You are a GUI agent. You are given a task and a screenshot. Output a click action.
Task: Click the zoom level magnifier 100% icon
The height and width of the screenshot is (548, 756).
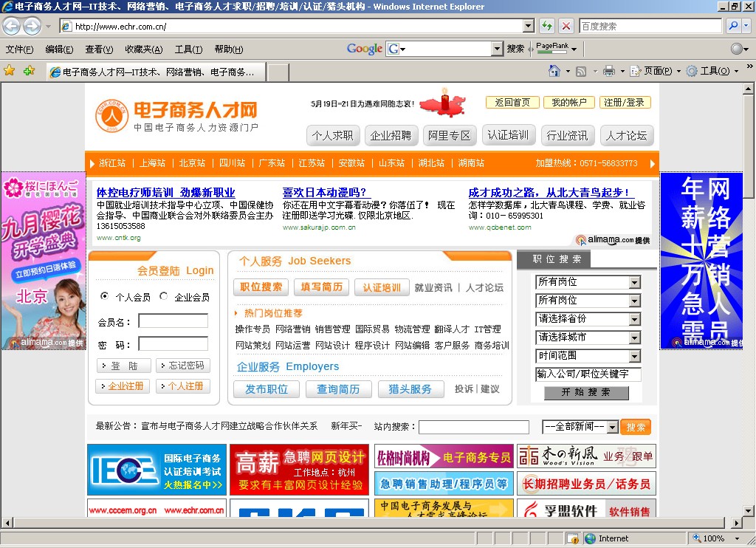tap(697, 538)
